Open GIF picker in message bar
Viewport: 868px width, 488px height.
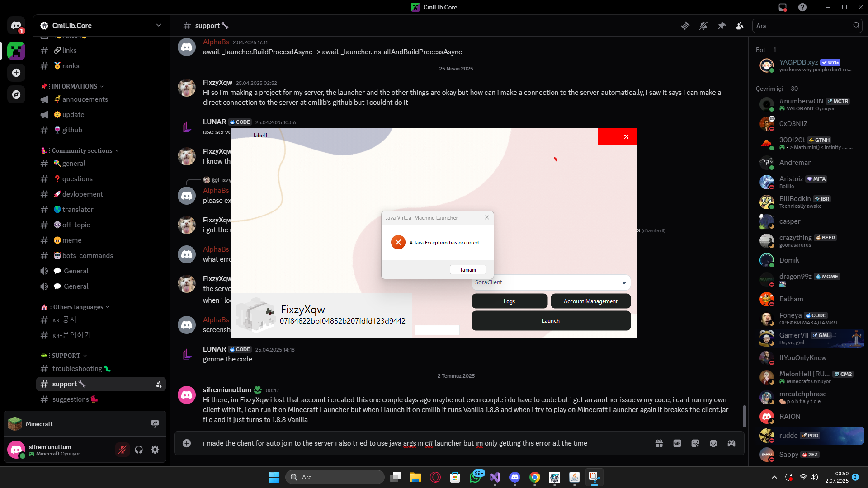pyautogui.click(x=677, y=443)
